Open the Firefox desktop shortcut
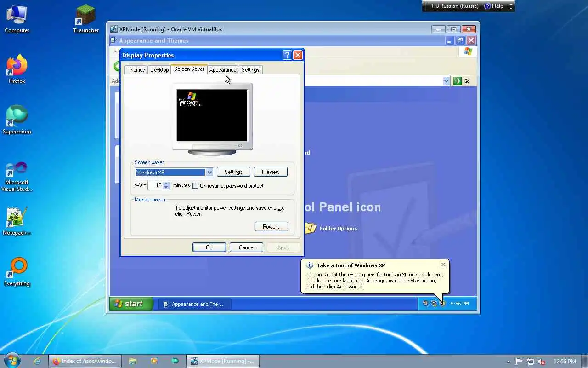588x368 pixels. click(x=17, y=69)
